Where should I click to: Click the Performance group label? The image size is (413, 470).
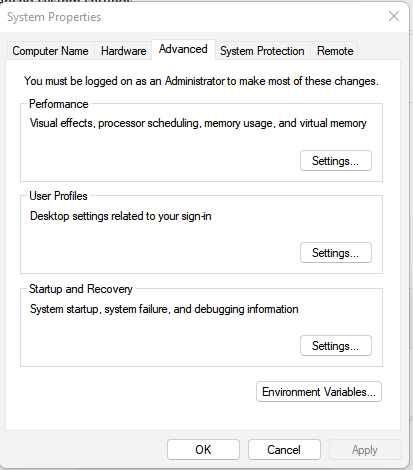click(x=59, y=104)
